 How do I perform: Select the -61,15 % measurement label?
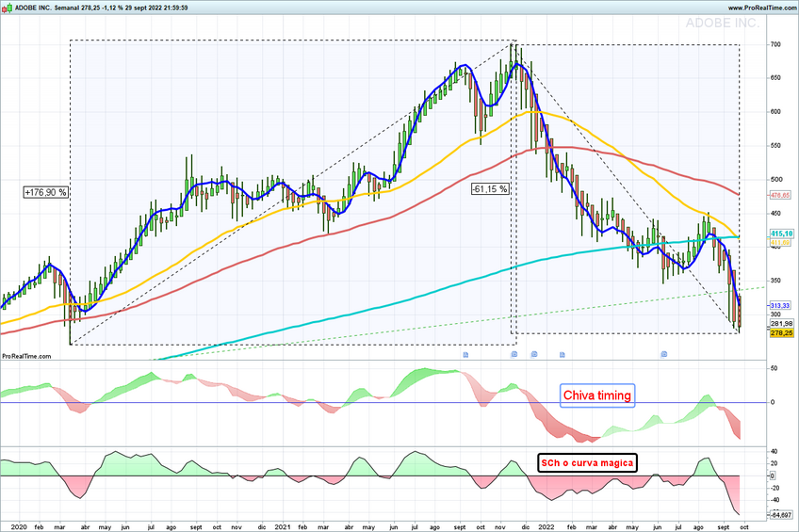pyautogui.click(x=490, y=189)
